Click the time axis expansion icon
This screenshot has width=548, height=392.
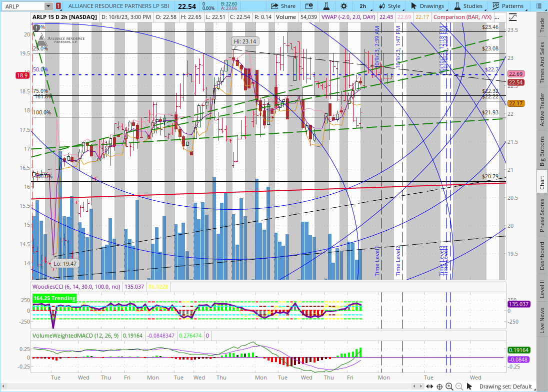click(x=429, y=387)
